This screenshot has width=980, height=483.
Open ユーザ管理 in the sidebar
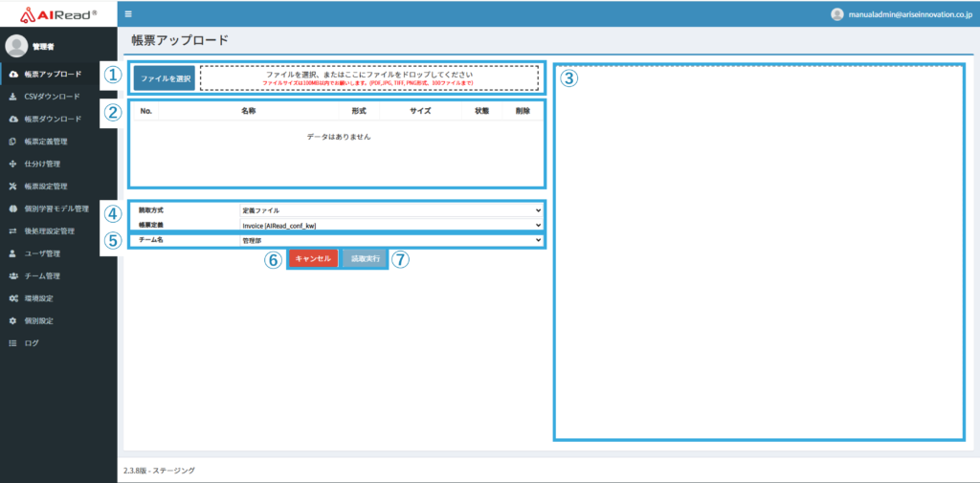[42, 253]
